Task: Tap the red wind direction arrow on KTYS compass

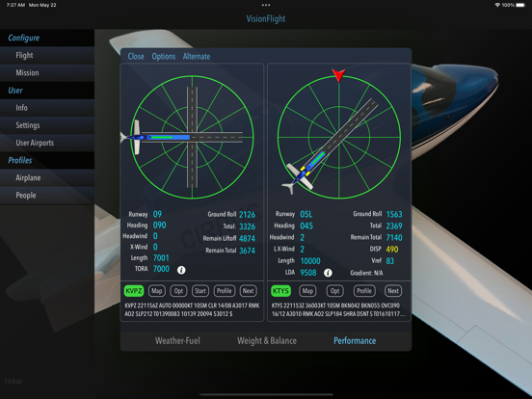Action: coord(338,75)
